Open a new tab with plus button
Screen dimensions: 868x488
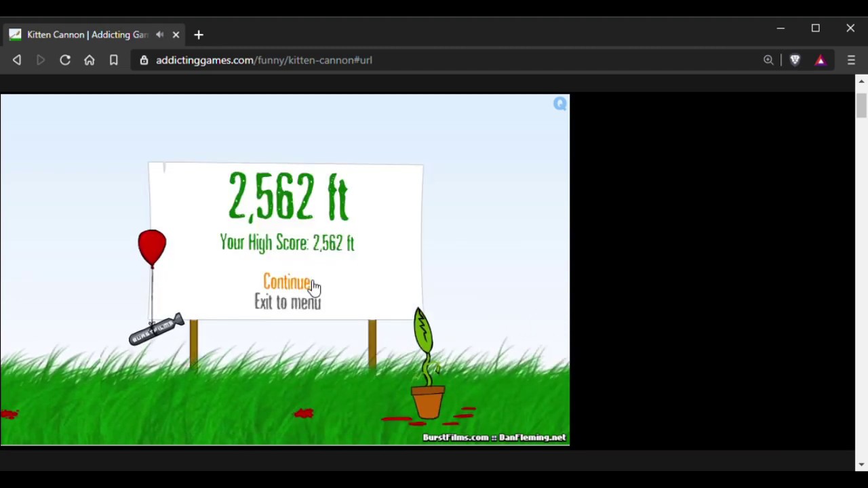coord(199,35)
